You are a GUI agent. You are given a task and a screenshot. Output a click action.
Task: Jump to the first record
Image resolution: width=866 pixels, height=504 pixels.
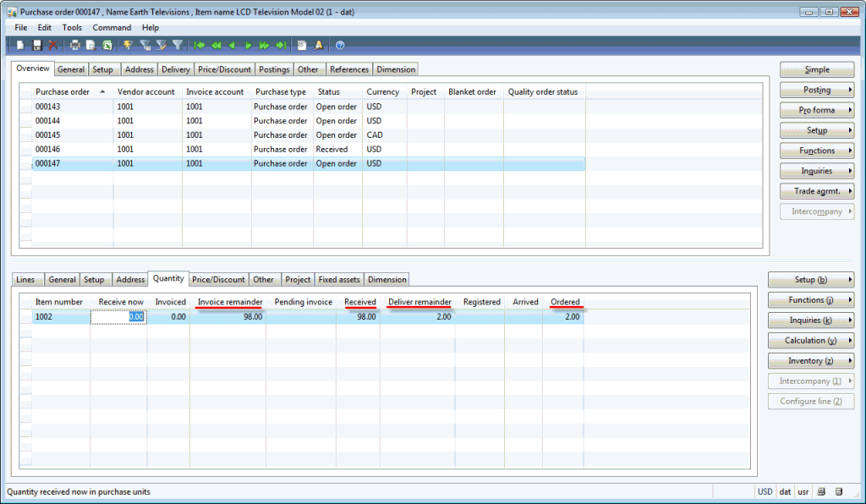coord(200,45)
